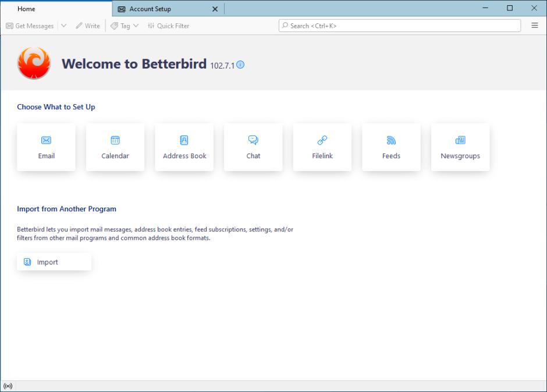Open Filelink setup
Screen dimensions: 547x392
(322, 147)
